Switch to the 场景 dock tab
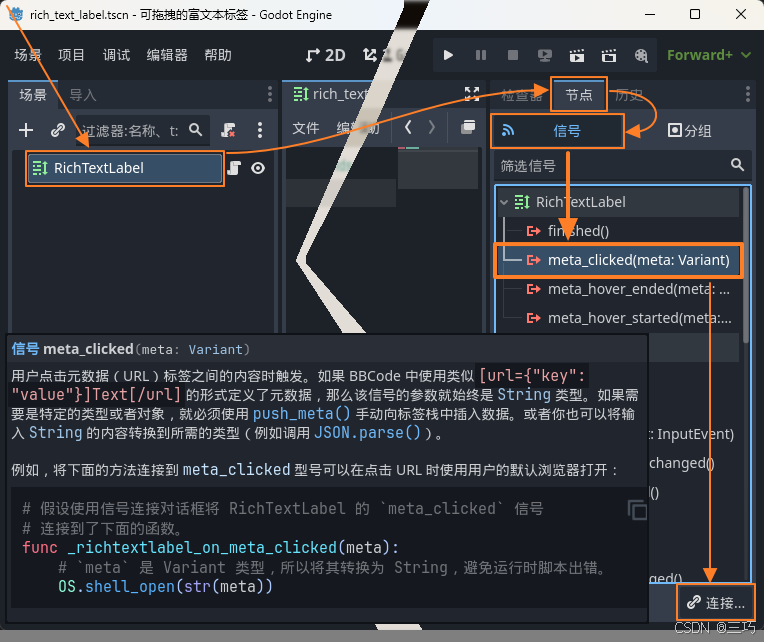764x642 pixels. coord(33,94)
